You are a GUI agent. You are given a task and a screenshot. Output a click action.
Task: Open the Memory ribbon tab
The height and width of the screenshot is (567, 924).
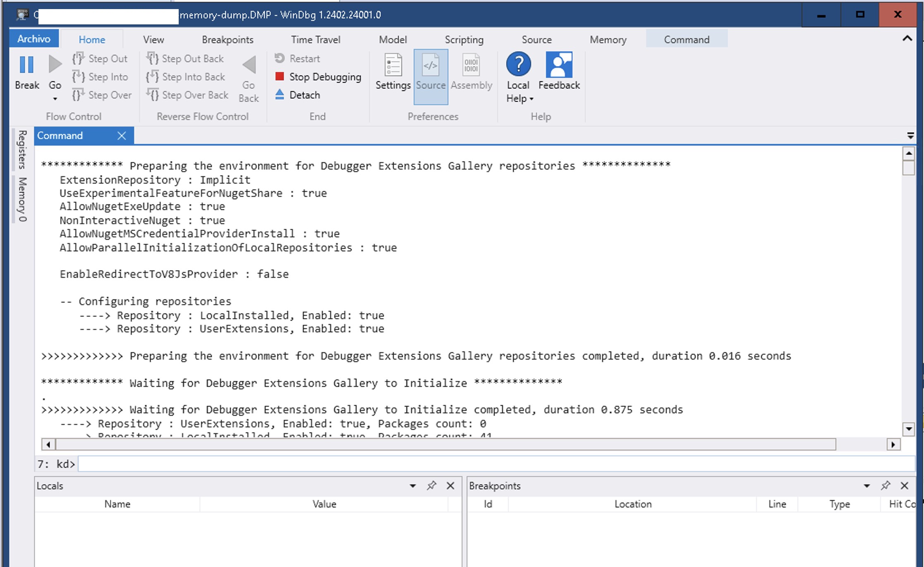608,40
